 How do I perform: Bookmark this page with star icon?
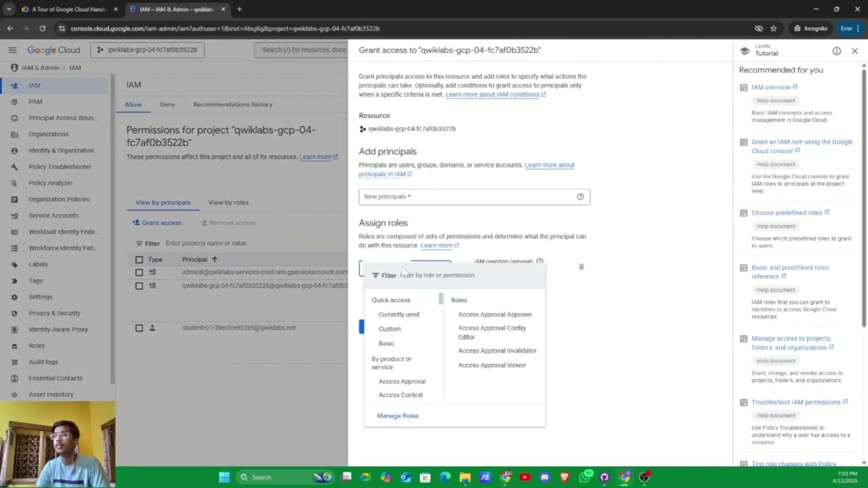coord(773,28)
